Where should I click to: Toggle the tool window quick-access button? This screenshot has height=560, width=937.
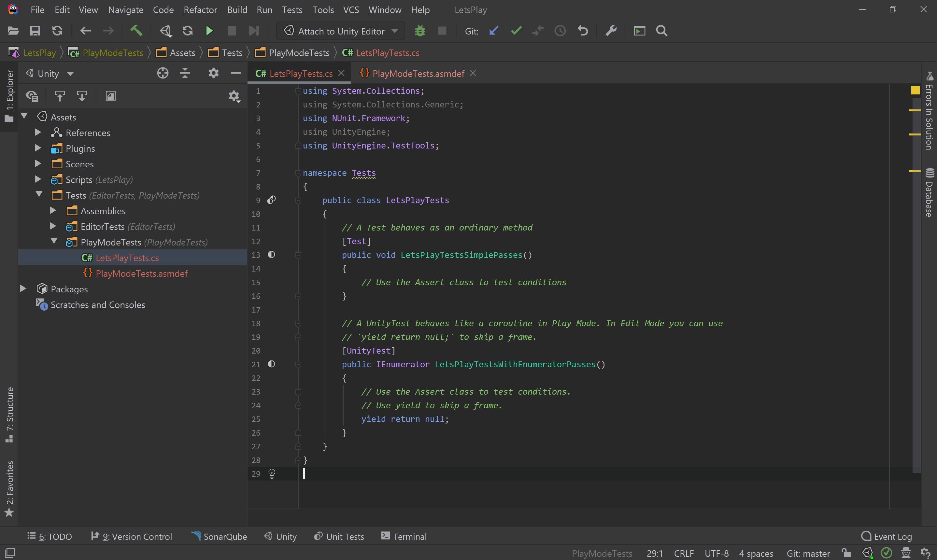[10, 553]
